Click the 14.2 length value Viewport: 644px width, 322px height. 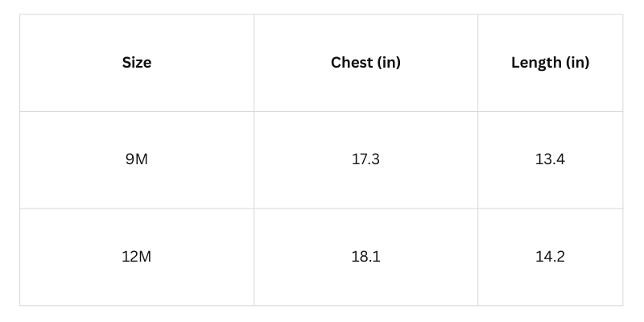point(550,257)
